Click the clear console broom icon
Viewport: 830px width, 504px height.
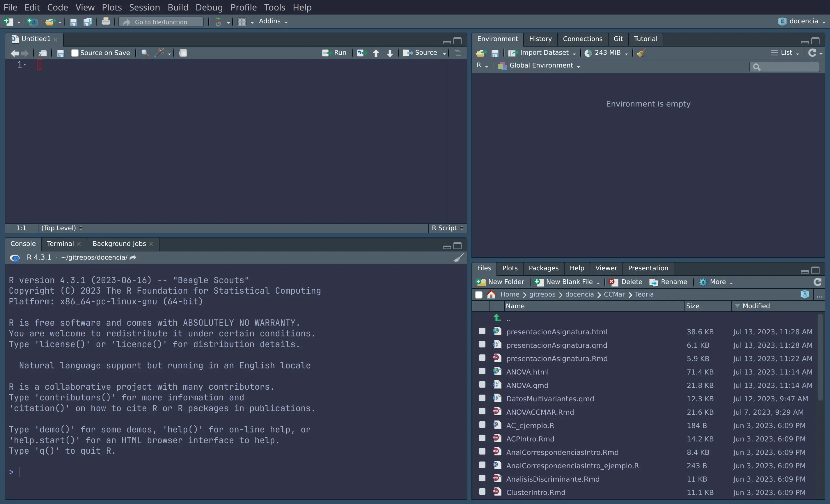[458, 258]
